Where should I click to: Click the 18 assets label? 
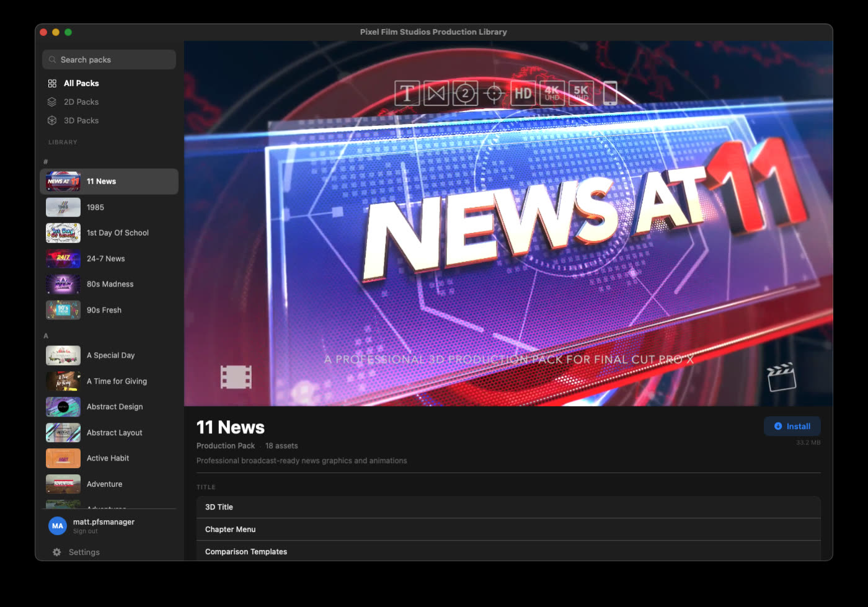(281, 446)
